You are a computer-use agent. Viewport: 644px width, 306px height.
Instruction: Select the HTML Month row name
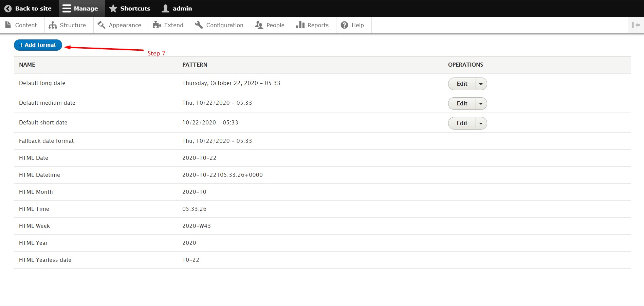tap(36, 192)
